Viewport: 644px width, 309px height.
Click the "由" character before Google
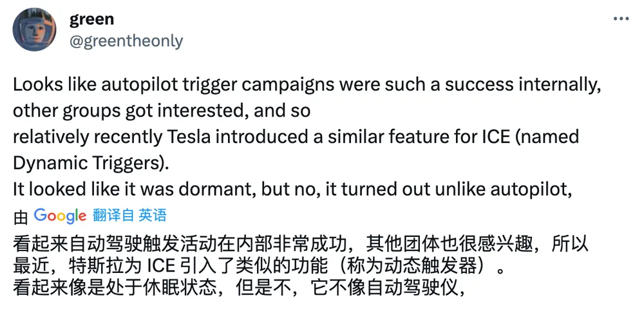pos(21,218)
